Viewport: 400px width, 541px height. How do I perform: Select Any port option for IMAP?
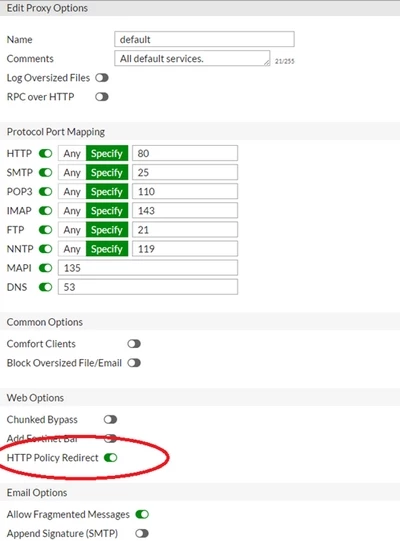[x=72, y=211]
